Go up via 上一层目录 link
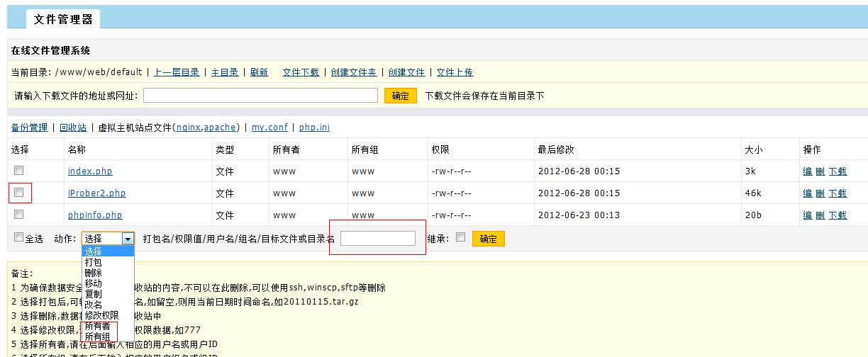Screen dimensions: 868x357 coord(177,72)
